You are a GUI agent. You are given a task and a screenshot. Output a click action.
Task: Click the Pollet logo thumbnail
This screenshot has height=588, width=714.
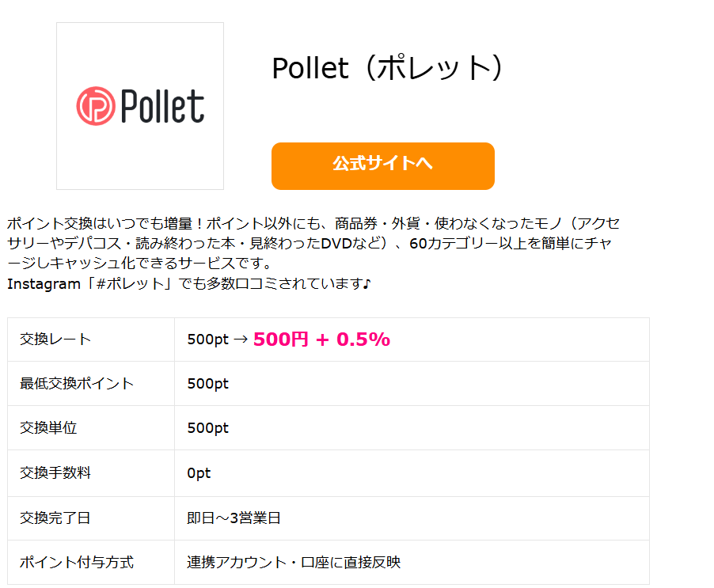(140, 106)
